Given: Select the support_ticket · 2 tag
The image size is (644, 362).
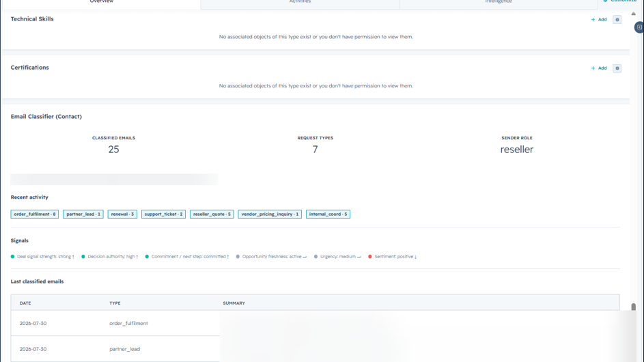Looking at the screenshot, I should (163, 214).
